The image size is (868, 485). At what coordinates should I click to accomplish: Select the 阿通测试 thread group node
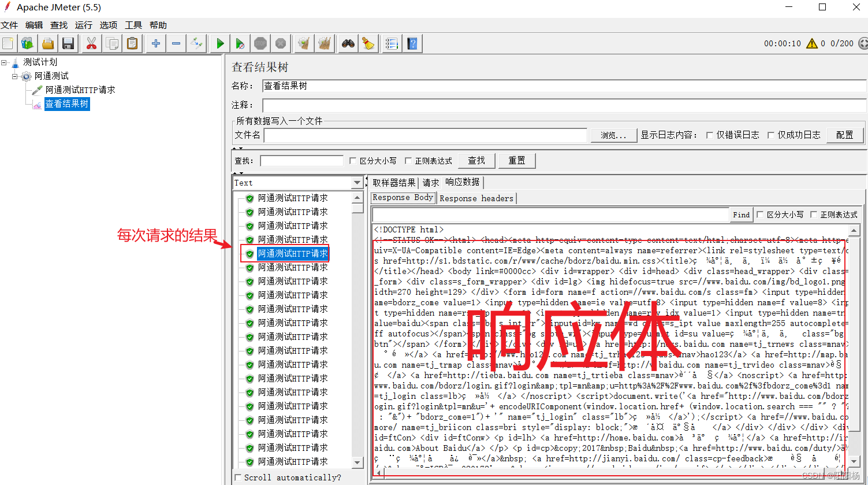[x=51, y=76]
